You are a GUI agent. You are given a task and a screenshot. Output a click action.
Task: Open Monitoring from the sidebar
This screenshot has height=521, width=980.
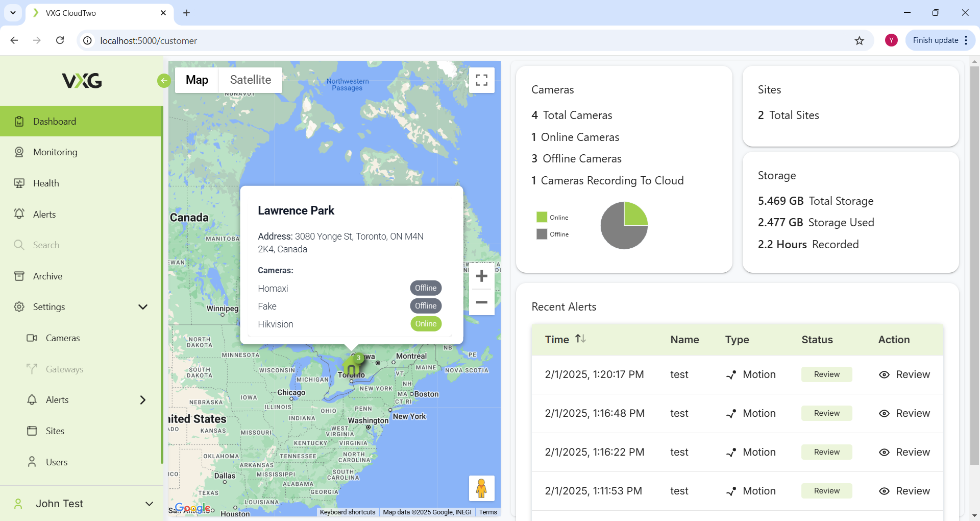click(55, 152)
